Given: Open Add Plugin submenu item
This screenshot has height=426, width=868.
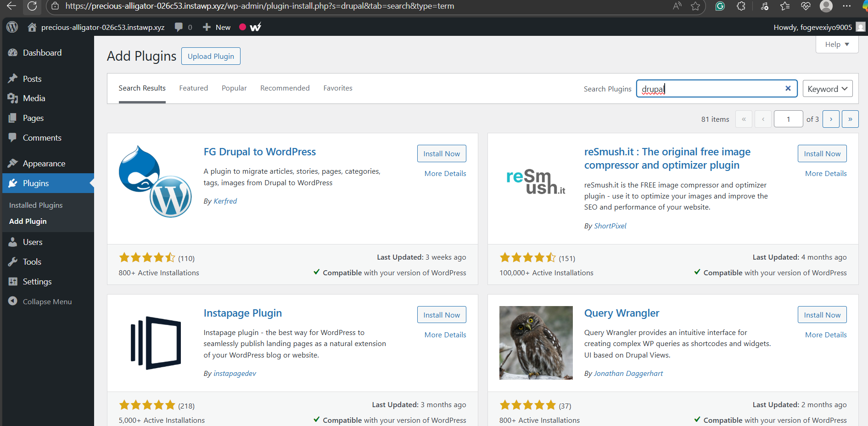Looking at the screenshot, I should click(28, 222).
